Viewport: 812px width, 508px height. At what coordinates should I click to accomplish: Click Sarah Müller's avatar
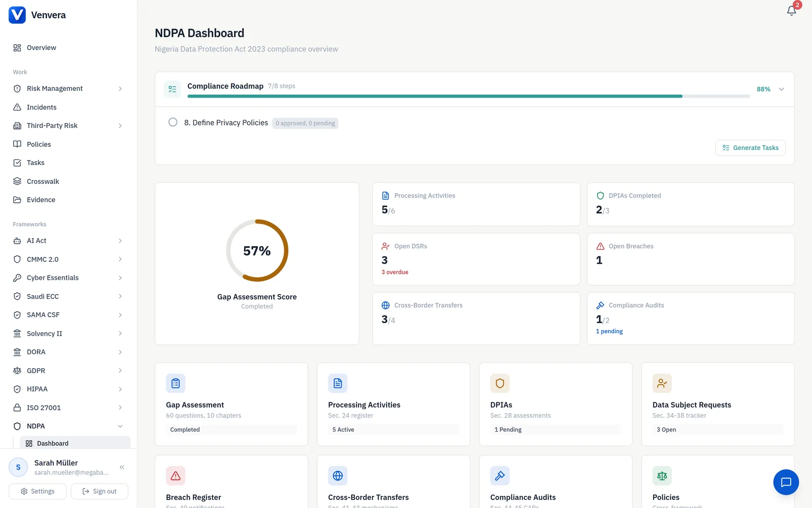coord(18,467)
